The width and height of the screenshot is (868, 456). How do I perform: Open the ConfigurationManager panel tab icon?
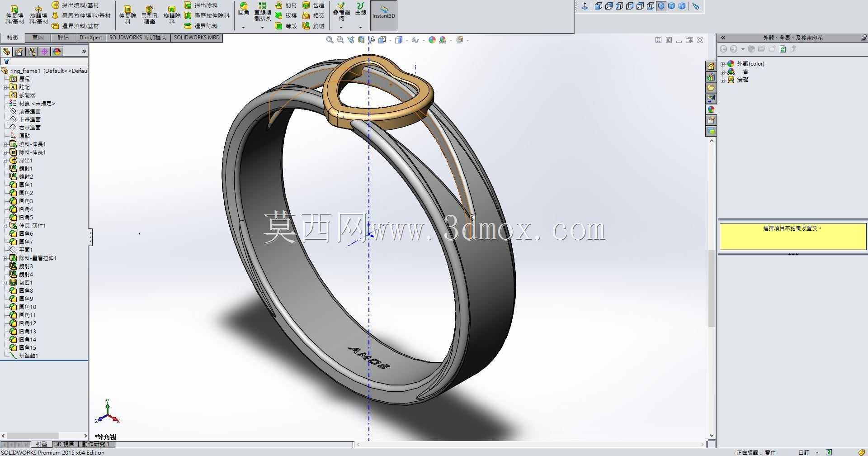coord(32,52)
